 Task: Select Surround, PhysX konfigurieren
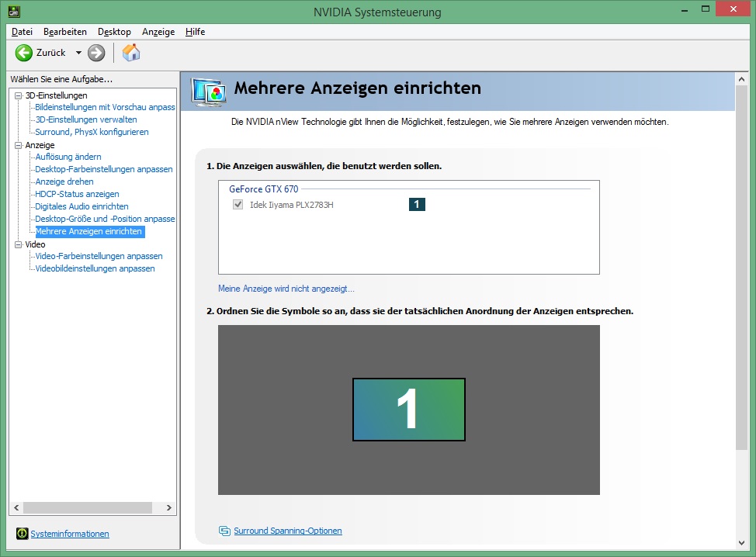point(92,132)
